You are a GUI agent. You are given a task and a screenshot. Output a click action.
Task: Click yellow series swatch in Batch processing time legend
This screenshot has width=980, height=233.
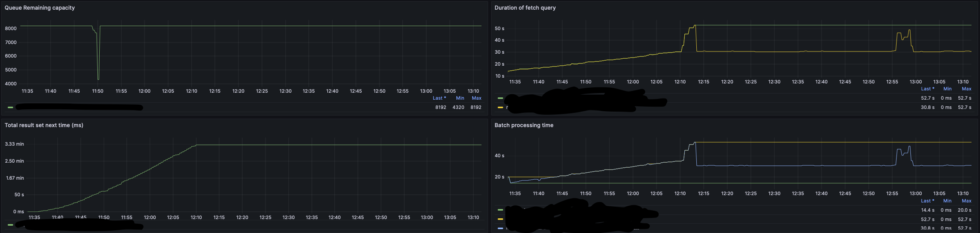coord(500,219)
